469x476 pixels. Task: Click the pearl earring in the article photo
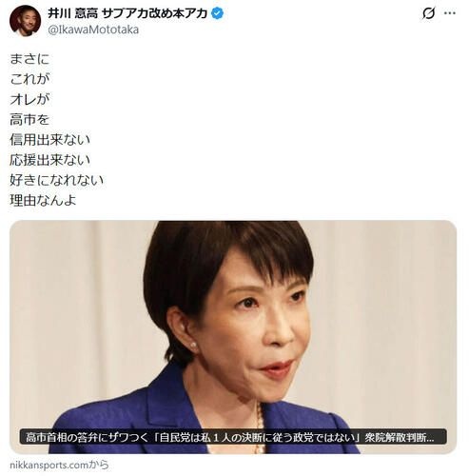click(193, 345)
